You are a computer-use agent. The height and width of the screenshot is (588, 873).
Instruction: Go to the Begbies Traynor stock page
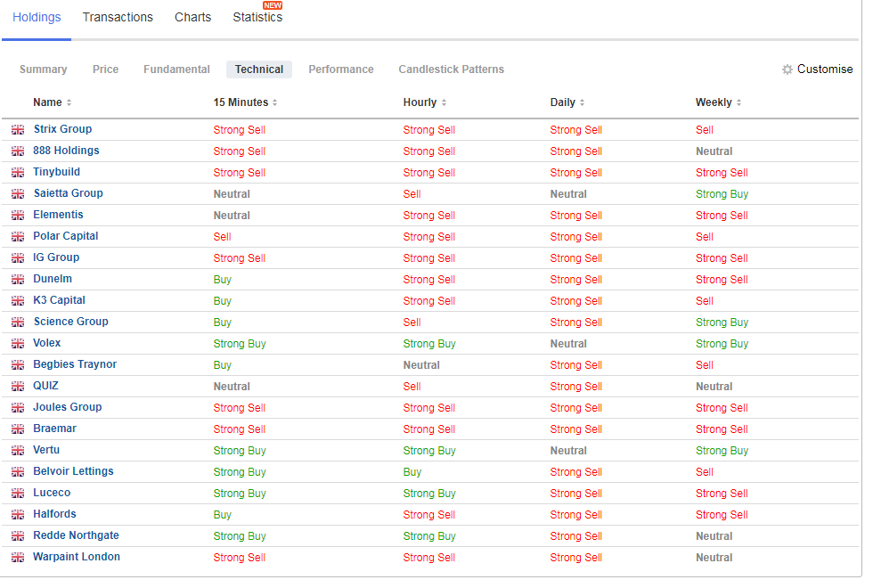click(x=75, y=364)
